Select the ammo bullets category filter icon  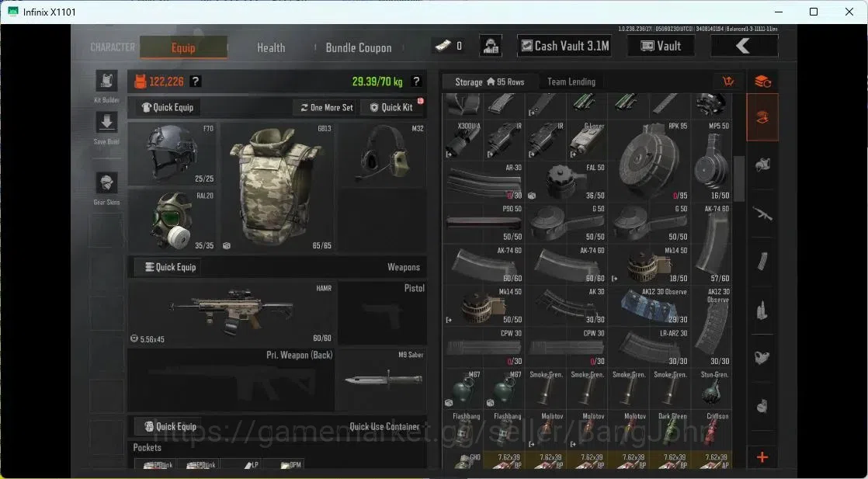click(x=762, y=310)
